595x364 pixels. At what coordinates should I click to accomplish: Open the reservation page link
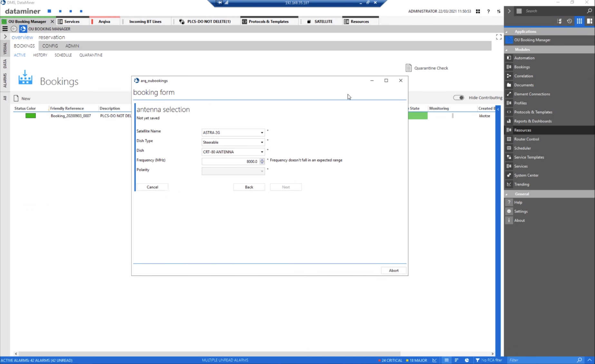click(x=52, y=37)
